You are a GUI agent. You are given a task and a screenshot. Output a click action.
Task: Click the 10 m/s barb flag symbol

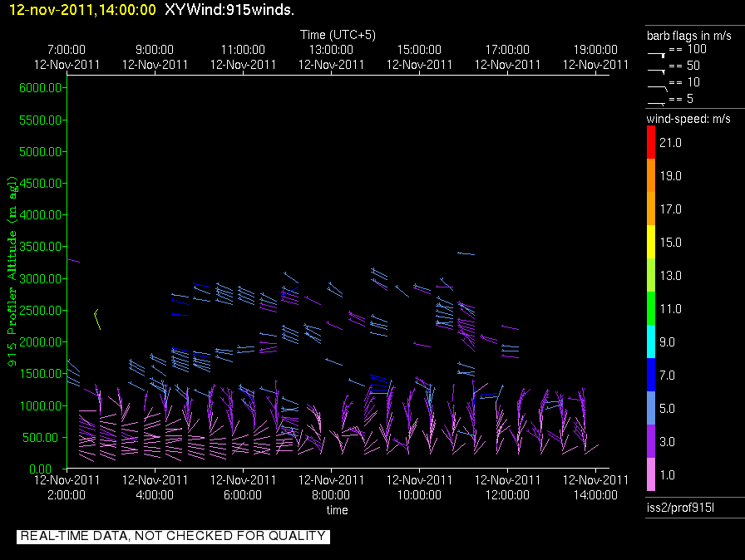[657, 88]
